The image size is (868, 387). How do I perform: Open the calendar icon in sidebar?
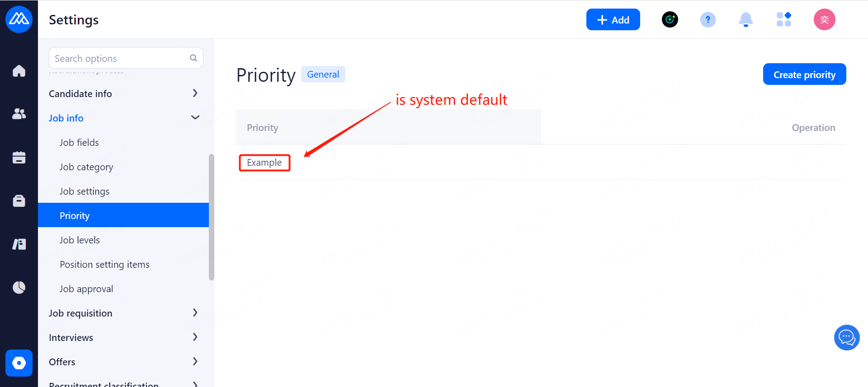(19, 157)
